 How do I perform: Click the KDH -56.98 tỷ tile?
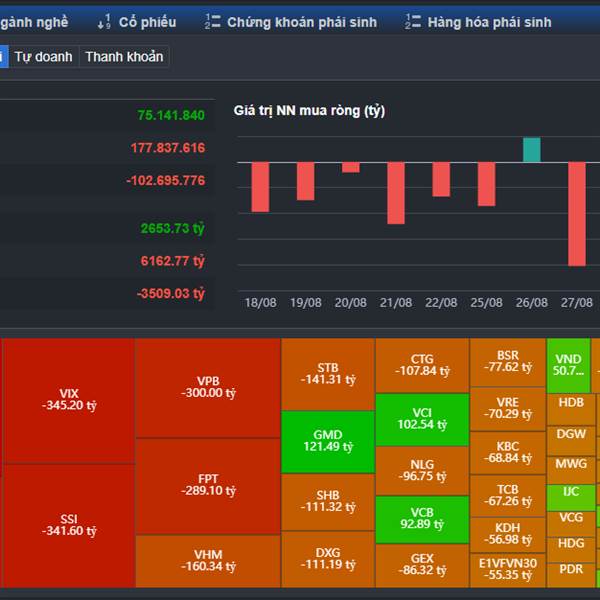coord(508,535)
